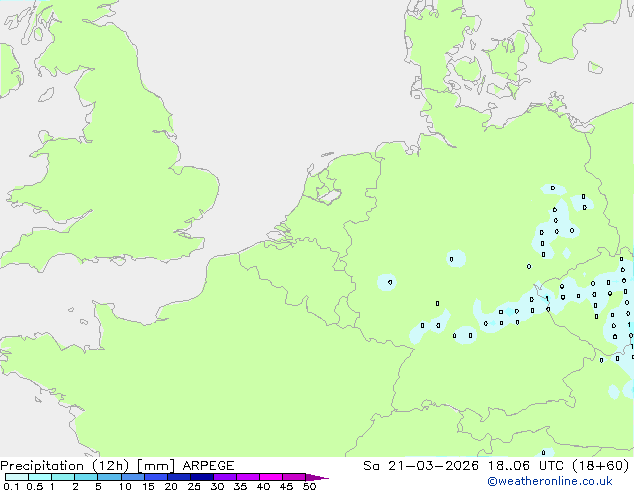Click the 0.1–0.5 mm legend swatch
The width and height of the screenshot is (634, 490).
(17, 477)
